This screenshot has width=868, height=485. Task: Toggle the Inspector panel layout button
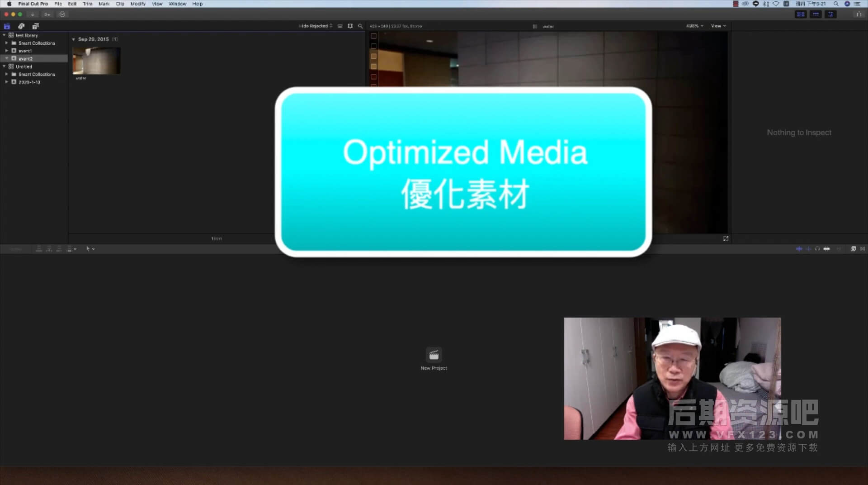click(830, 14)
